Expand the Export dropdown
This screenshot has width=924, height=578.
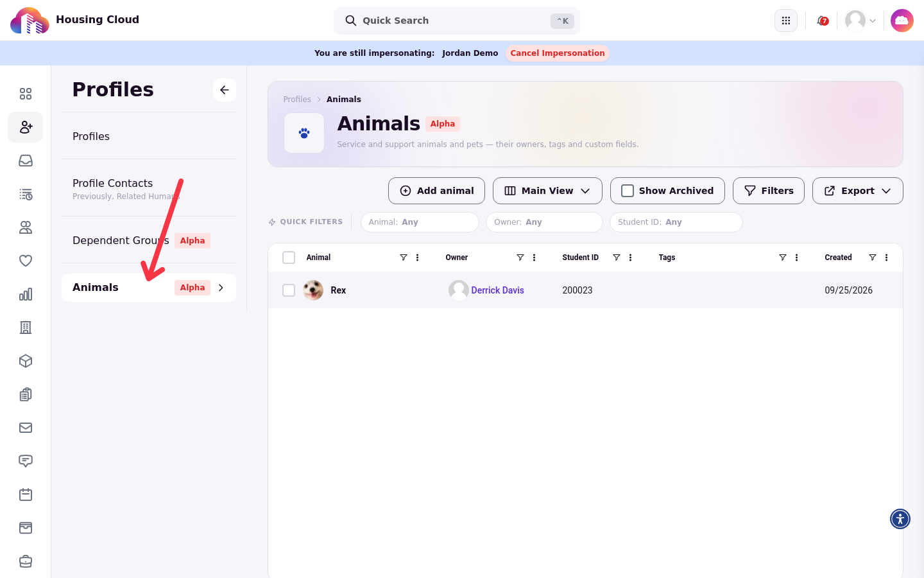pos(858,191)
